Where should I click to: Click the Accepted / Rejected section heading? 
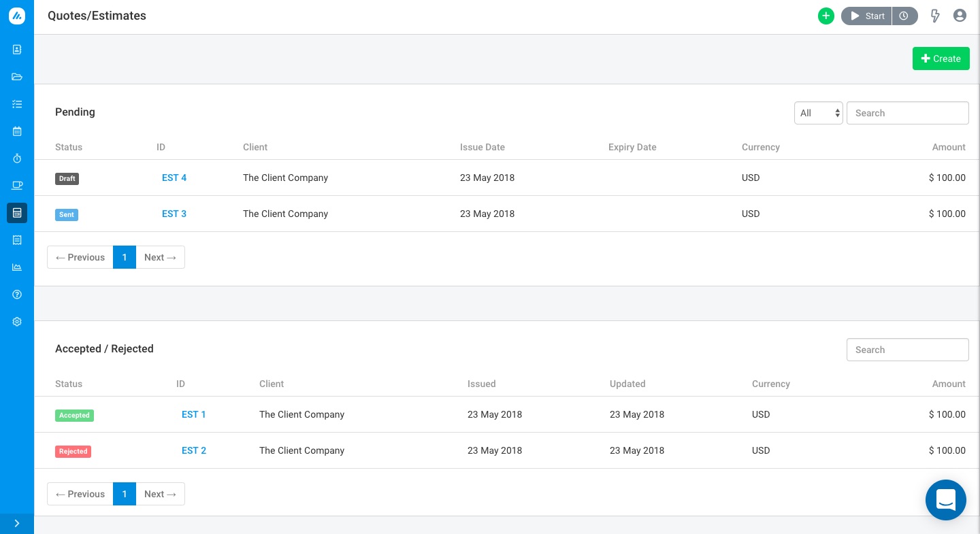[104, 348]
